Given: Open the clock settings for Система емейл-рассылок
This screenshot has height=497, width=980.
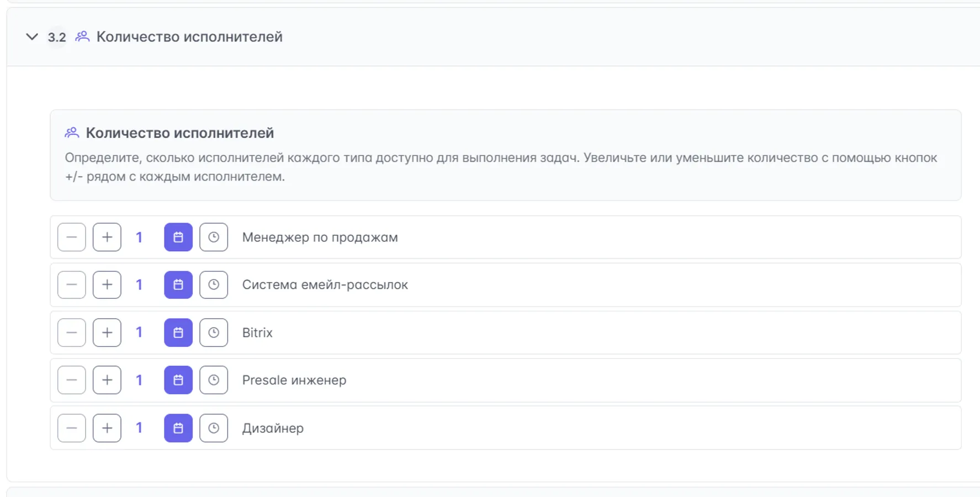Looking at the screenshot, I should pyautogui.click(x=214, y=284).
